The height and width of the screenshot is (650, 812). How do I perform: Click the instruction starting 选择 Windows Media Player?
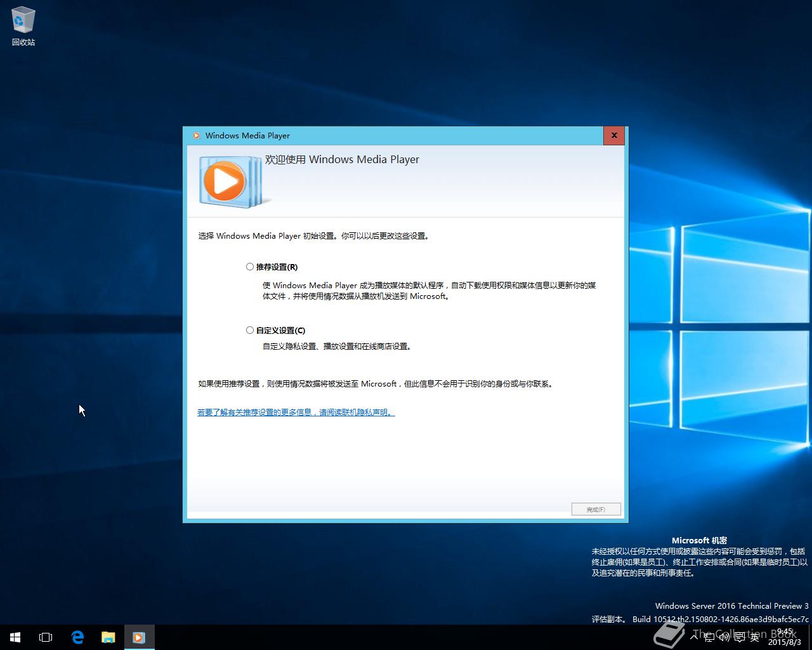[315, 236]
